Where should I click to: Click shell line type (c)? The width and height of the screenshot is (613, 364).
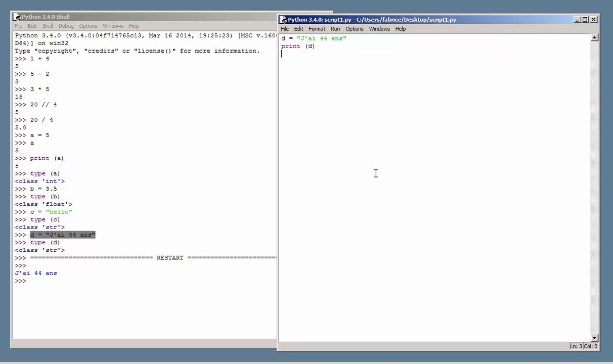pyautogui.click(x=37, y=219)
